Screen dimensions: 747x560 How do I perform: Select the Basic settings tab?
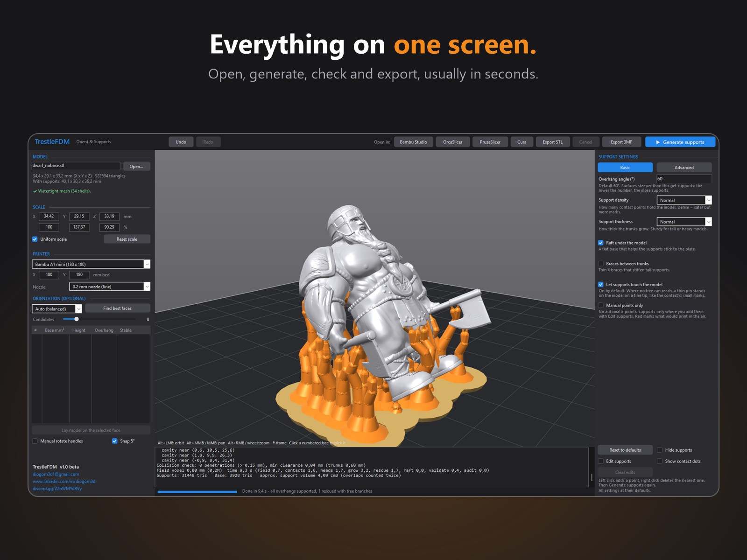(625, 168)
